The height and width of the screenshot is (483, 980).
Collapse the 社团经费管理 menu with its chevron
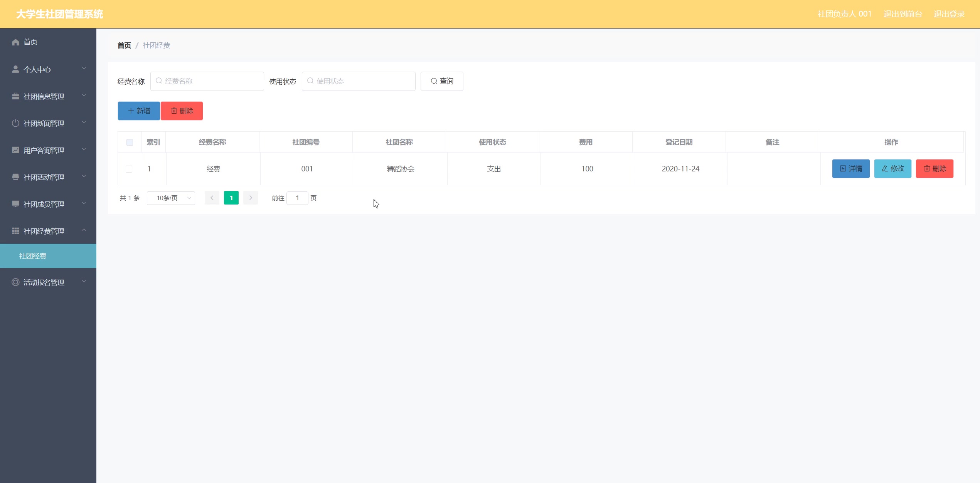click(84, 230)
